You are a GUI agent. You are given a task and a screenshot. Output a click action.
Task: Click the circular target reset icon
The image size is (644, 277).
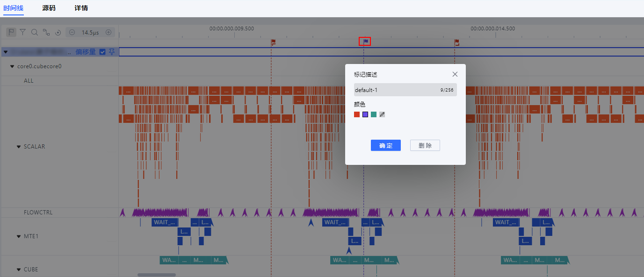point(58,33)
